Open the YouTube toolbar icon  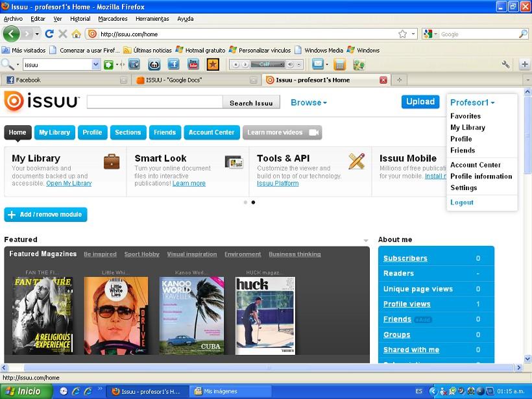tap(193, 64)
